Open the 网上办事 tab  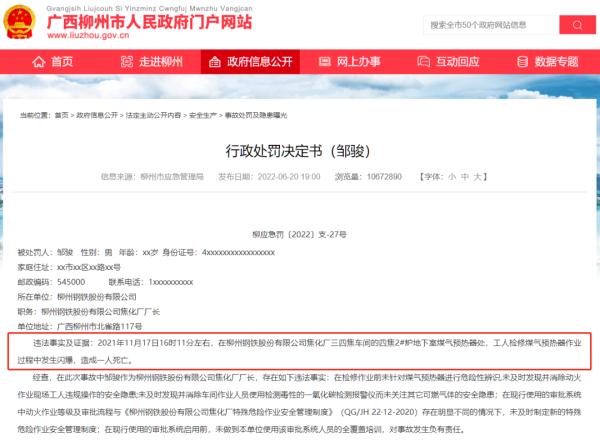[x=349, y=62]
